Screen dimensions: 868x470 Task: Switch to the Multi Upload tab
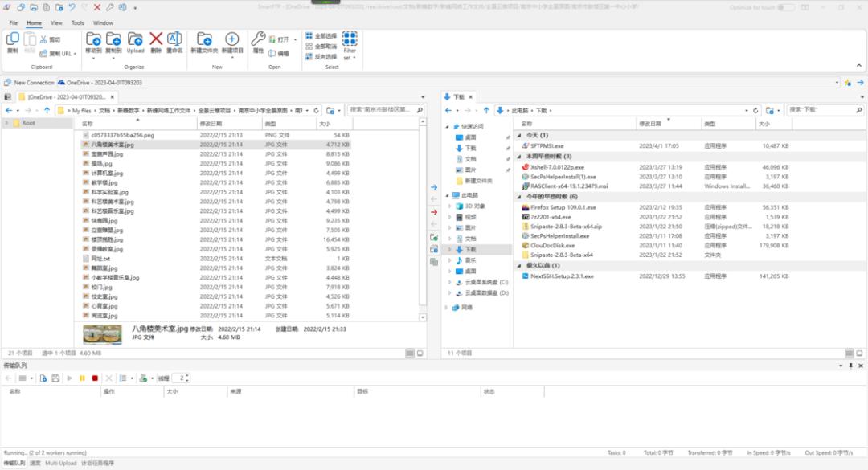click(61, 463)
